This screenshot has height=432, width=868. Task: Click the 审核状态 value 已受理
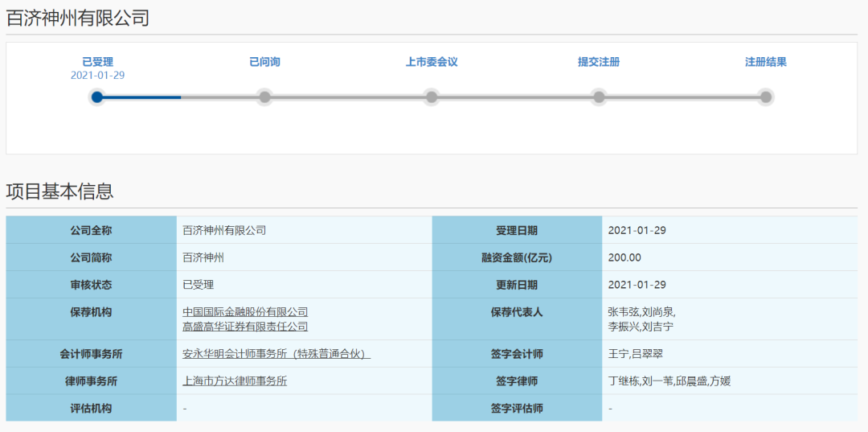click(x=199, y=286)
